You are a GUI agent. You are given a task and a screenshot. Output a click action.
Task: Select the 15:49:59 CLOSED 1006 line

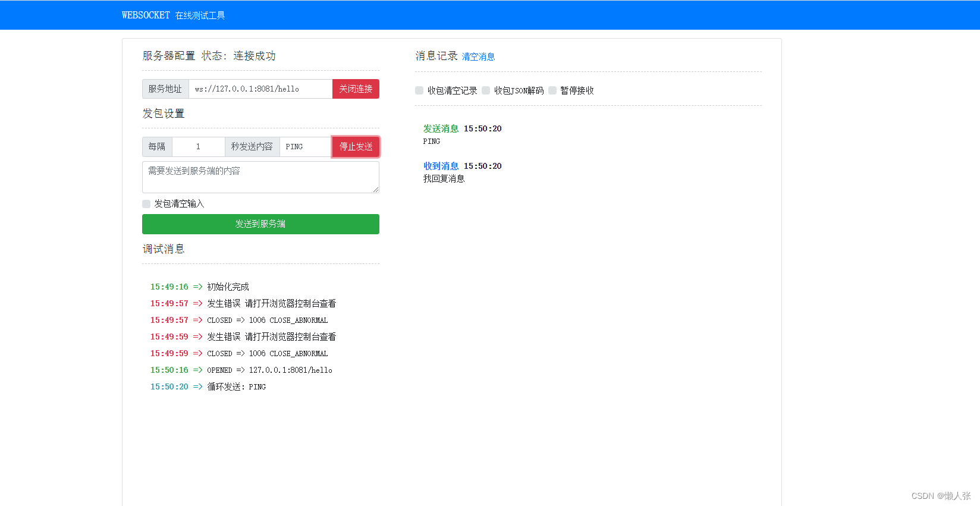coord(239,354)
